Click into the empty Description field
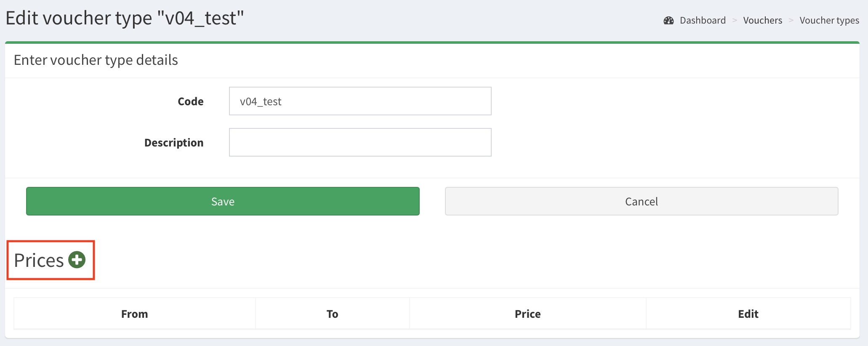The image size is (868, 346). [x=360, y=142]
